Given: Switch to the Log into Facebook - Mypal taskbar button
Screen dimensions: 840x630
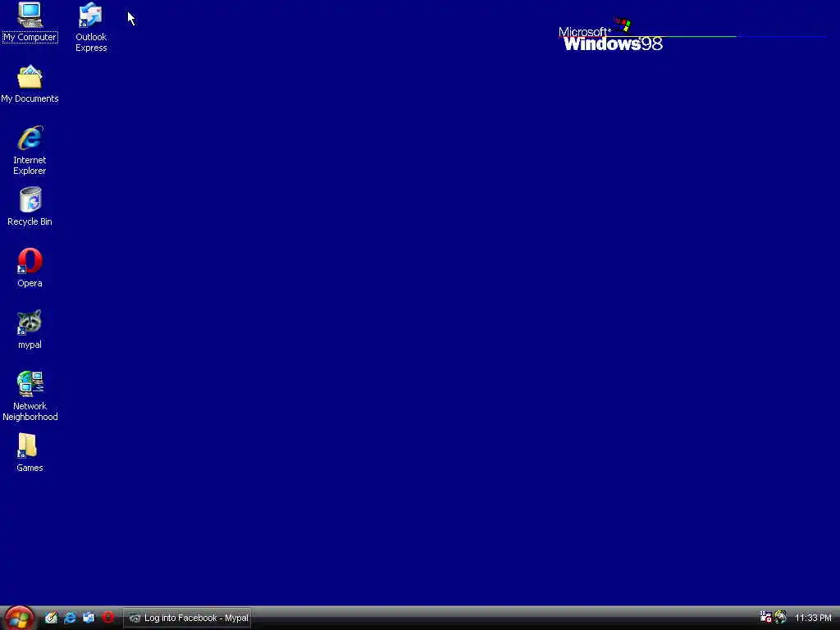Looking at the screenshot, I should (x=187, y=618).
